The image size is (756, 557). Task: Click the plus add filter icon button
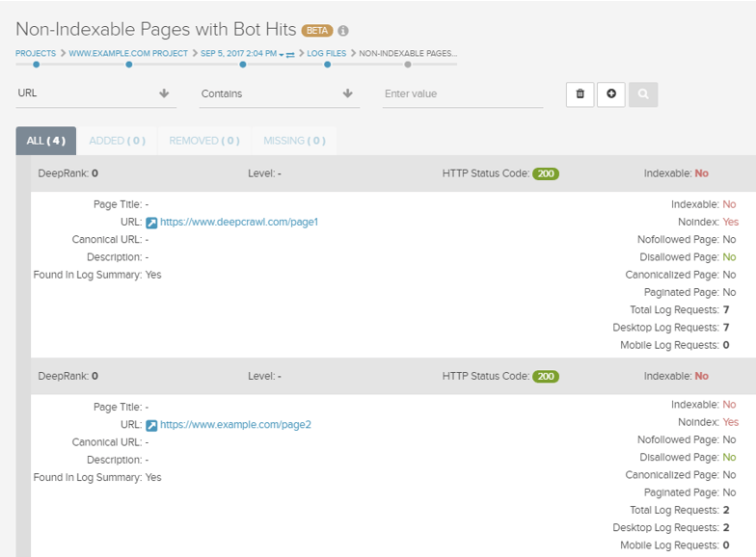[611, 94]
